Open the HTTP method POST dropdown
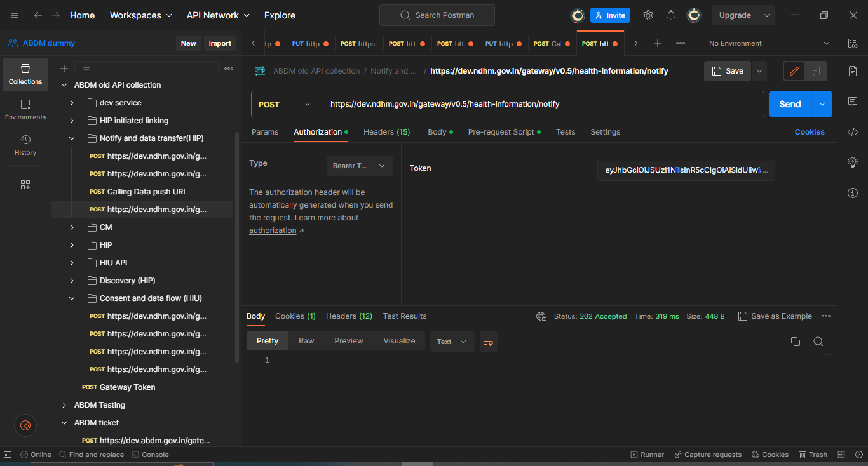The height and width of the screenshot is (466, 868). tap(286, 104)
